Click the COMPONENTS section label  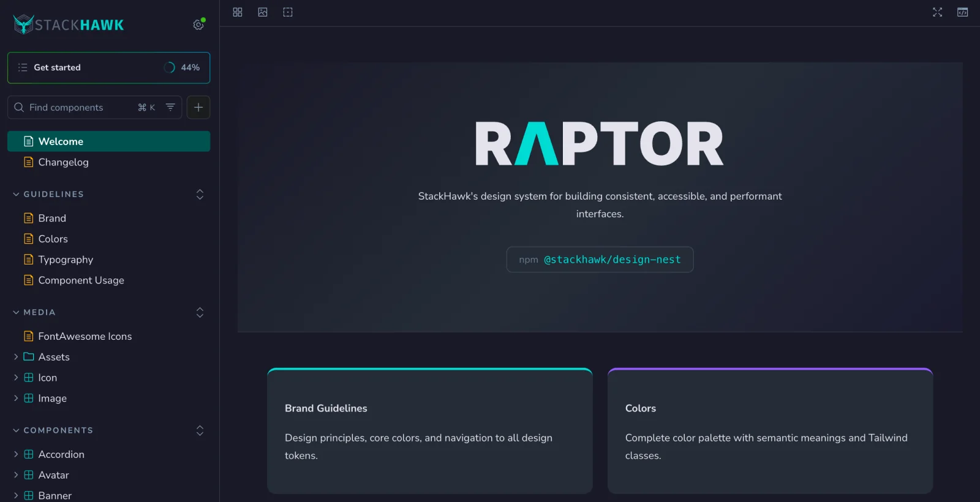(59, 430)
